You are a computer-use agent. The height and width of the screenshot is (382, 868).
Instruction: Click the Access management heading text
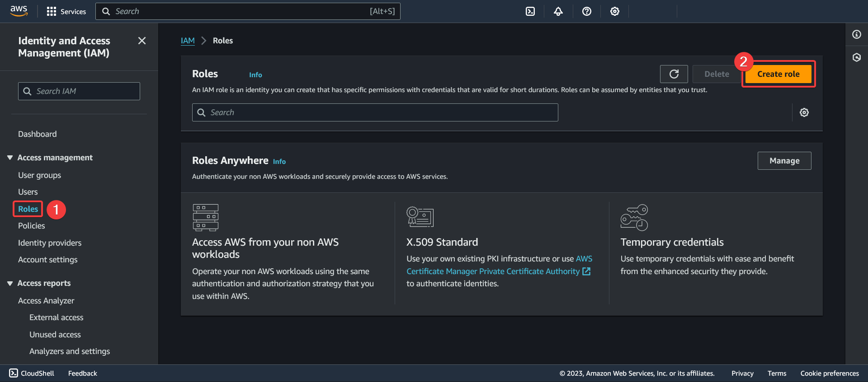[x=55, y=158]
